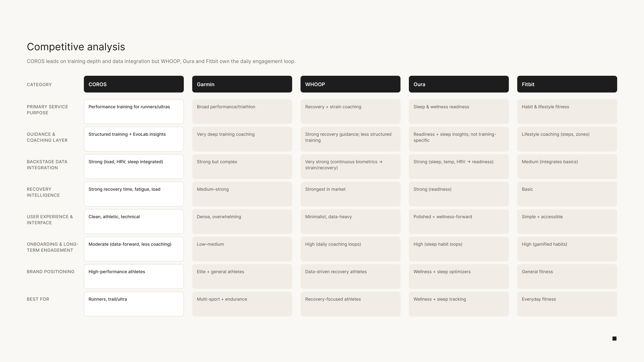The height and width of the screenshot is (362, 644).
Task: Select 'Runners, trail/ultra' cell
Action: pos(134,304)
